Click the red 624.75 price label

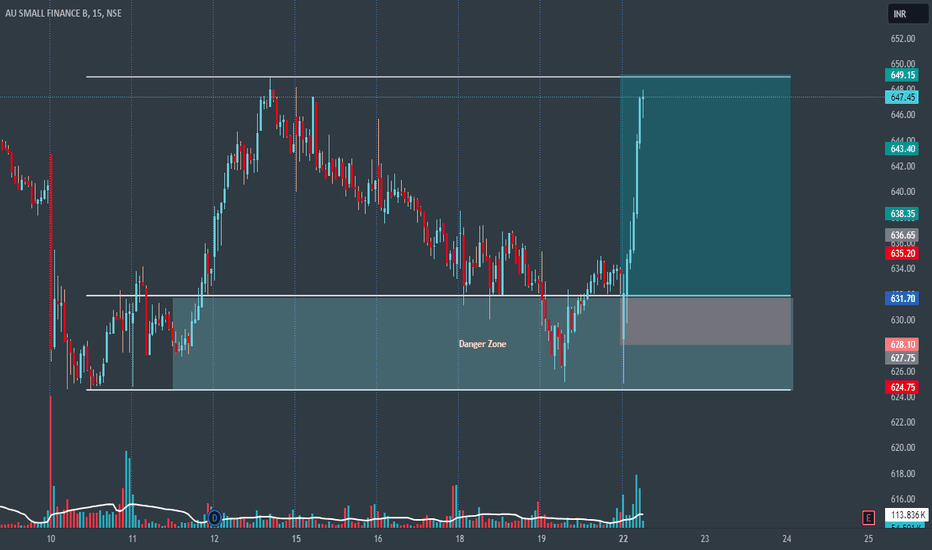tap(902, 388)
